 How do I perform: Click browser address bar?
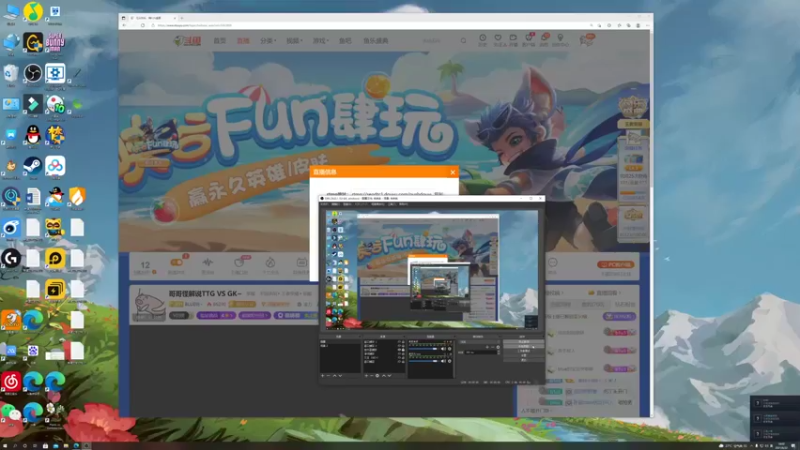point(367,25)
